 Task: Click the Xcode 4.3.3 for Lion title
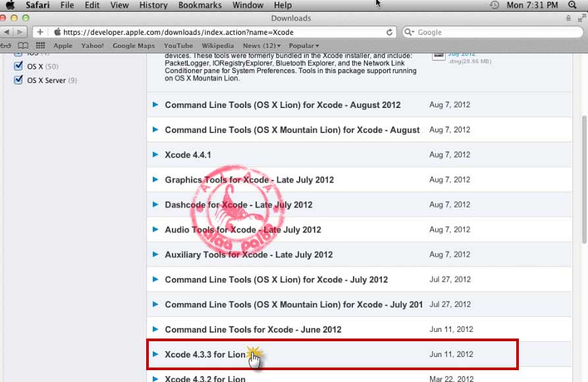[205, 354]
